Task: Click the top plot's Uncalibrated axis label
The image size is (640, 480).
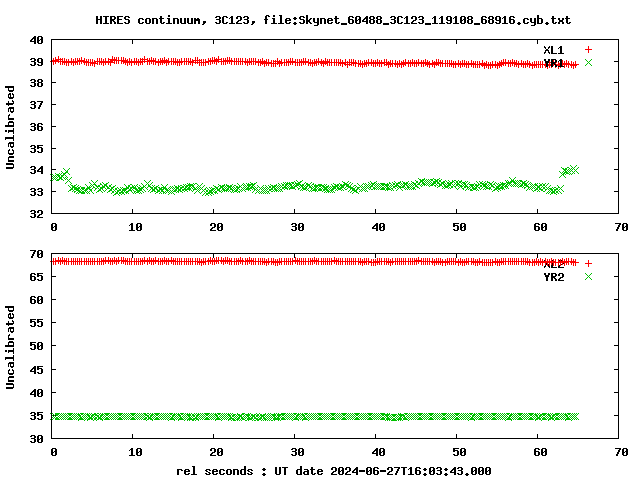Action: [11, 127]
